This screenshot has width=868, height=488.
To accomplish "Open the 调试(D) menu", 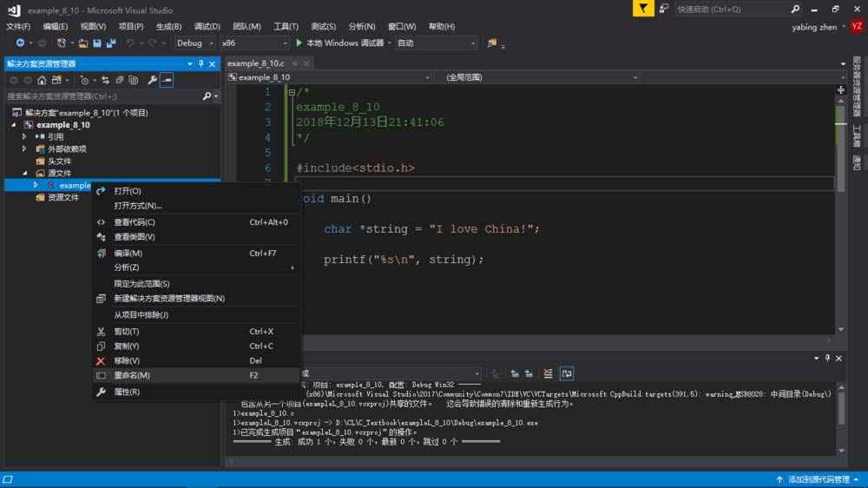I will [207, 26].
